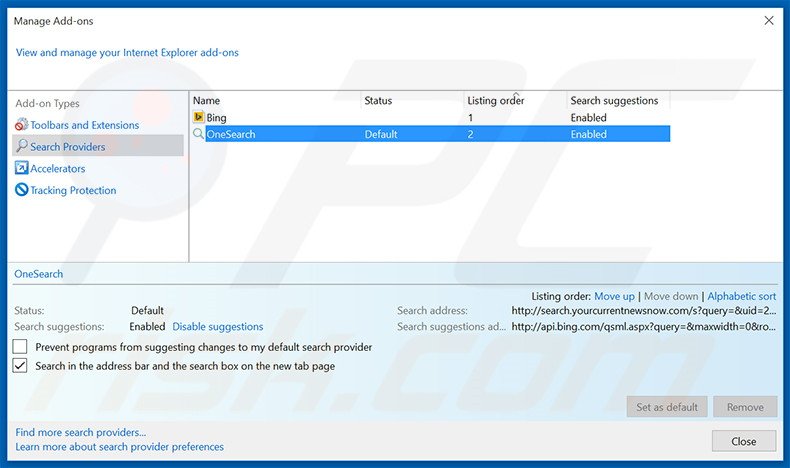Viewport: 790px width, 468px height.
Task: Click the Set as default button
Action: tap(667, 407)
